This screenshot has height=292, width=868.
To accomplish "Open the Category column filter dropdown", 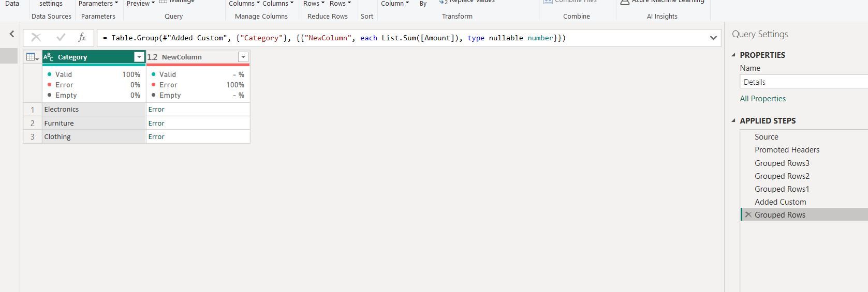I will click(x=139, y=57).
